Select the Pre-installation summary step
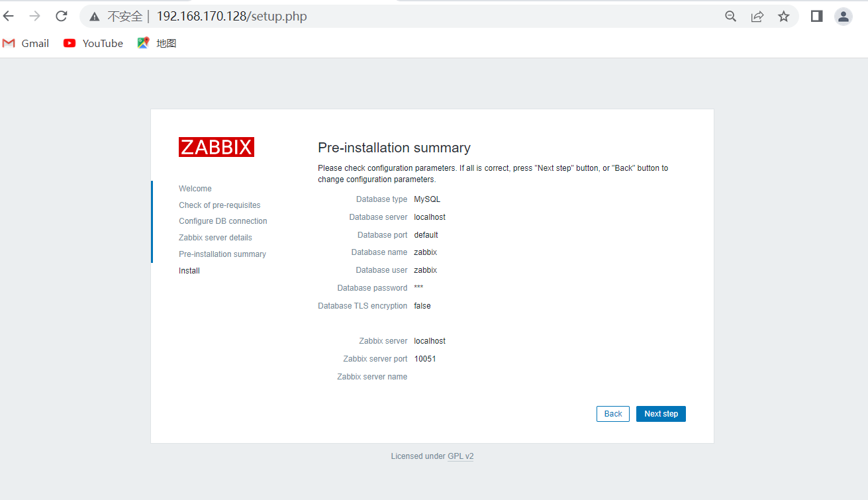This screenshot has width=868, height=500. [222, 254]
